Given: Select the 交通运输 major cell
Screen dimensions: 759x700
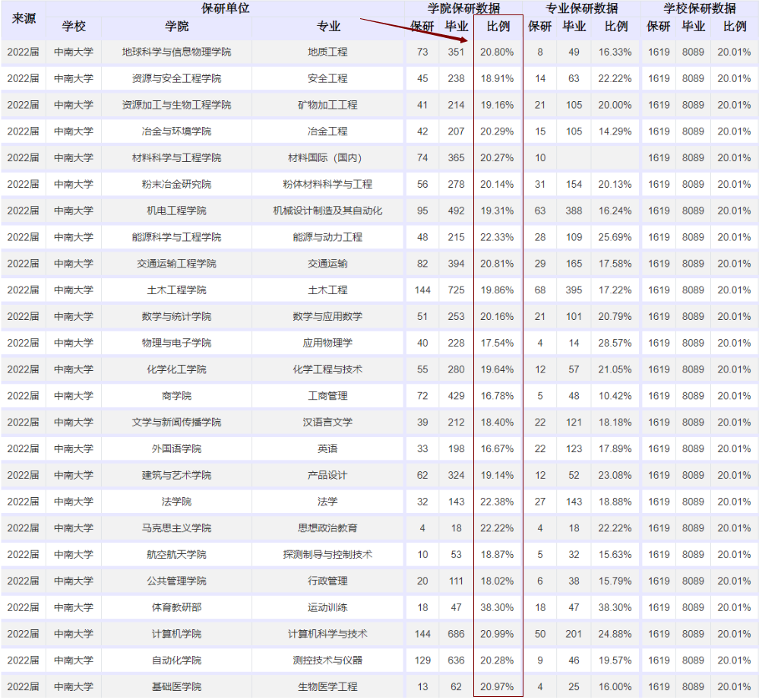Looking at the screenshot, I should coord(327,263).
